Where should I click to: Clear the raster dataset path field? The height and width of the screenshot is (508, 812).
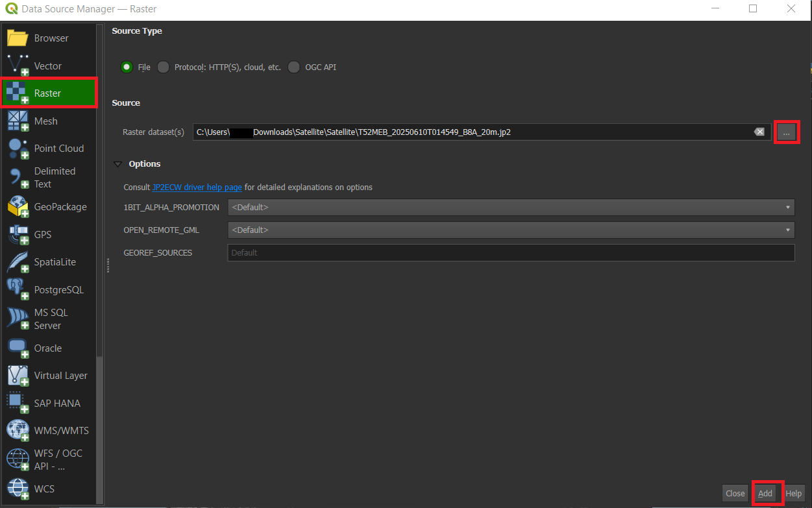(759, 132)
